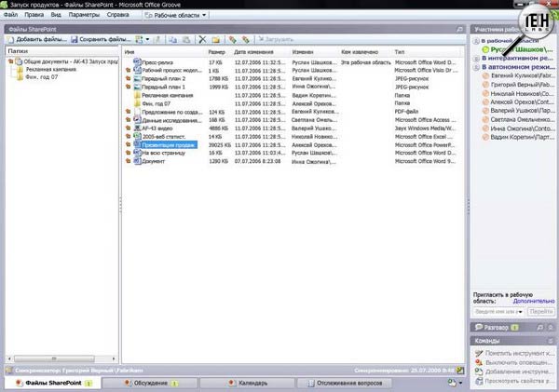Click the Рабочий процесс Visio file icon

click(137, 70)
